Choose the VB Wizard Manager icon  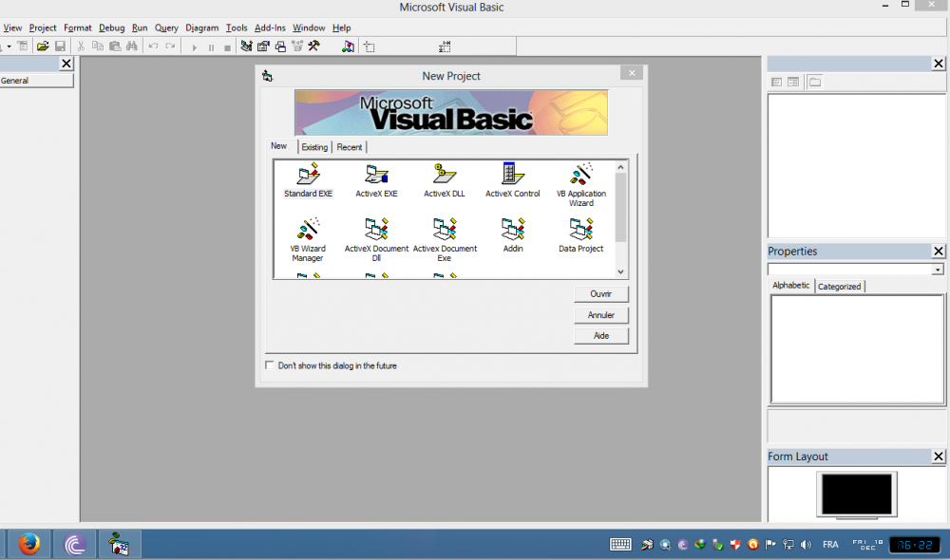point(308,240)
